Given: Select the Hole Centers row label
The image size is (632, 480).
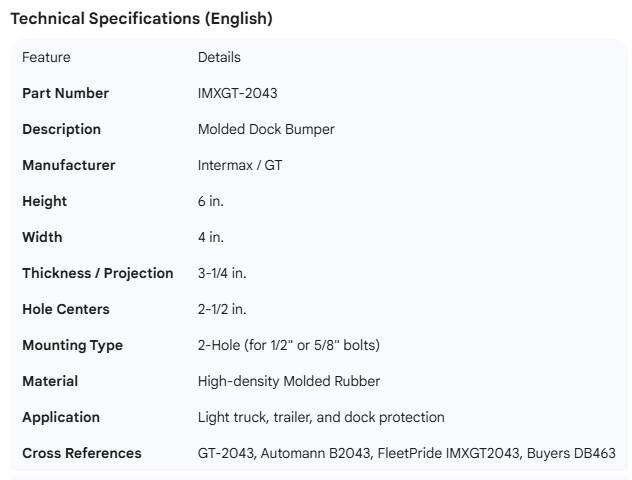Looking at the screenshot, I should (66, 309).
